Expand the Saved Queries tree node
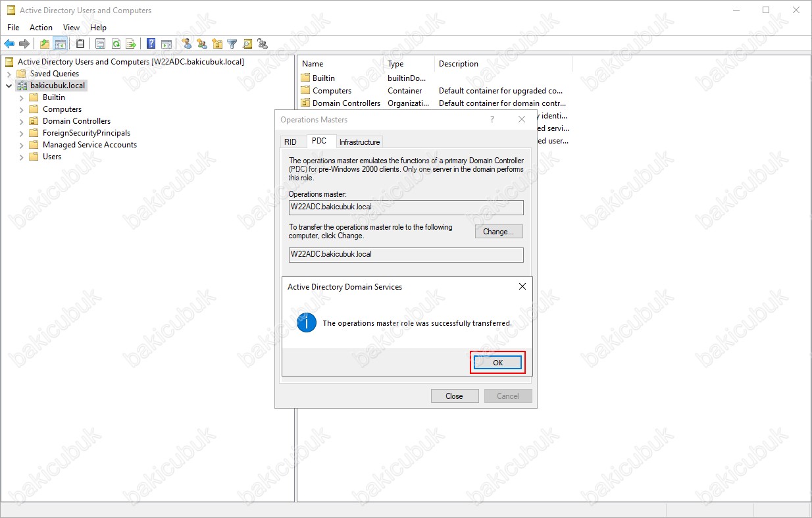The image size is (812, 518). click(9, 74)
